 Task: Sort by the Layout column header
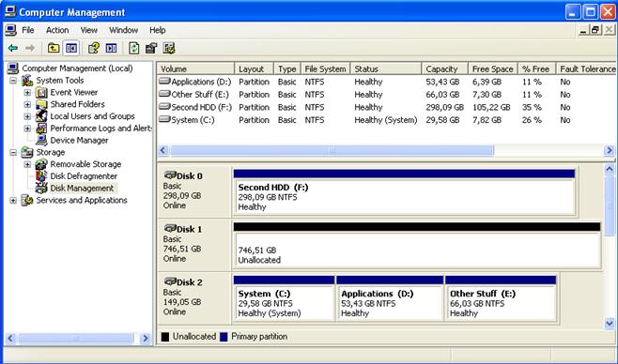pos(254,68)
